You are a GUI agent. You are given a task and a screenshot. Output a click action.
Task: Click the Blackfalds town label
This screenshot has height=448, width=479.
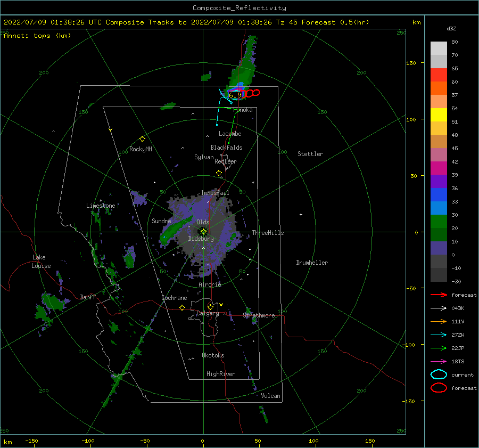[226, 148]
